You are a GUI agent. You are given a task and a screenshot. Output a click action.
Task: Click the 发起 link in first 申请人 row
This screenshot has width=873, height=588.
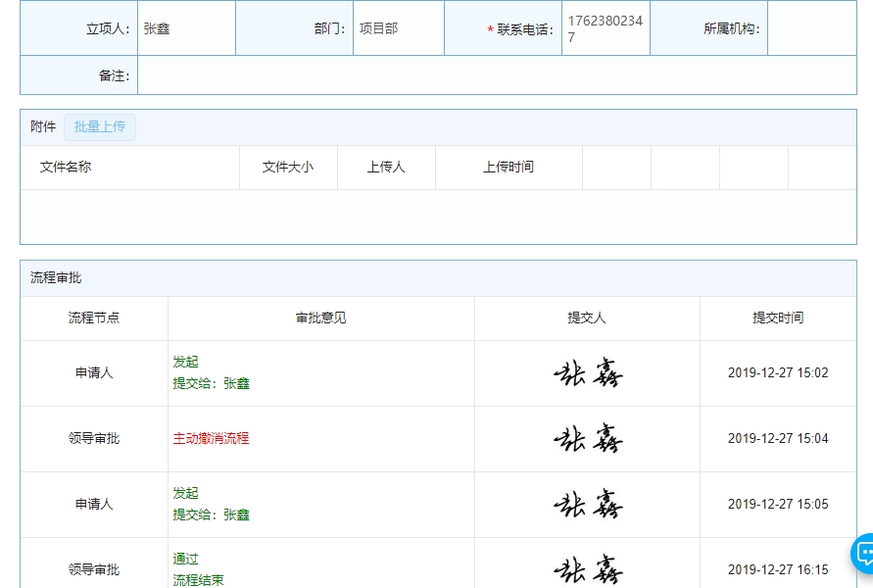[186, 362]
